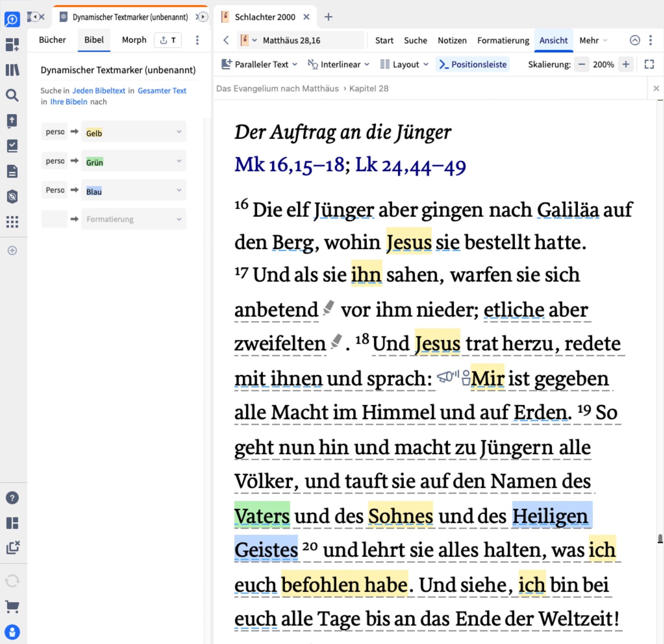Open the Layout dropdown
This screenshot has height=644, width=664.
pyautogui.click(x=404, y=64)
